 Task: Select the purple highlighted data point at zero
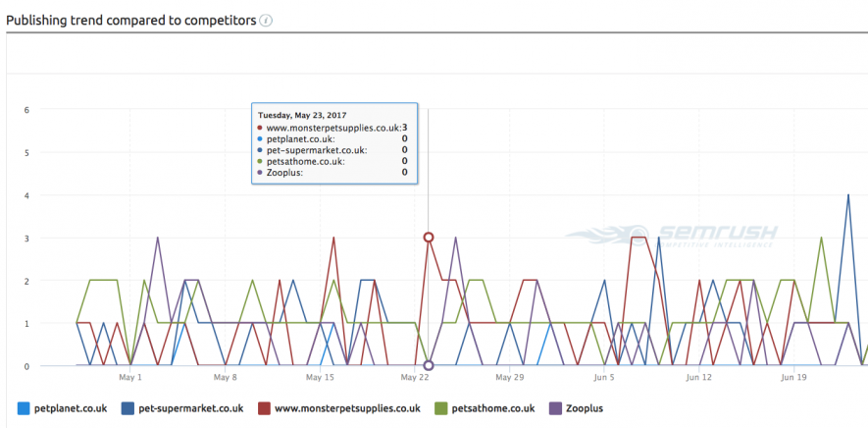click(429, 365)
